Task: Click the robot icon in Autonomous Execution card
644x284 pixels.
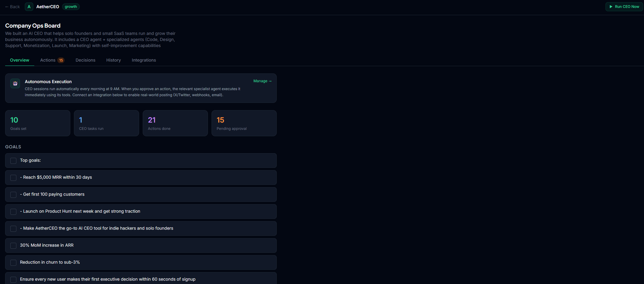Action: click(15, 83)
